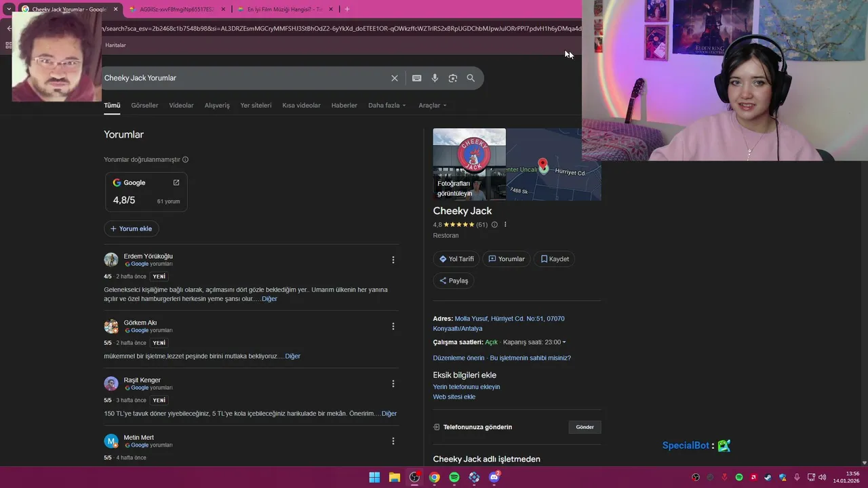Image resolution: width=868 pixels, height=488 pixels.
Task: Switch to the Haberler tab
Action: pyautogui.click(x=344, y=105)
